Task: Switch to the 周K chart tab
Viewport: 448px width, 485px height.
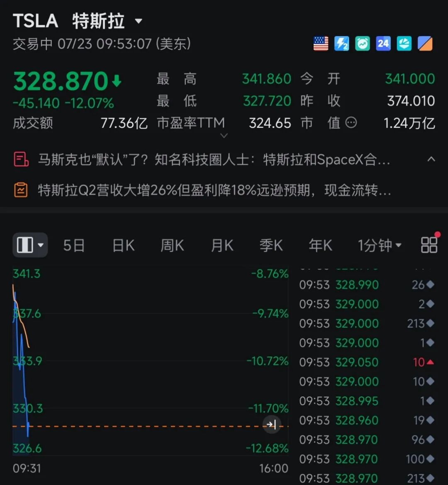Action: point(172,246)
